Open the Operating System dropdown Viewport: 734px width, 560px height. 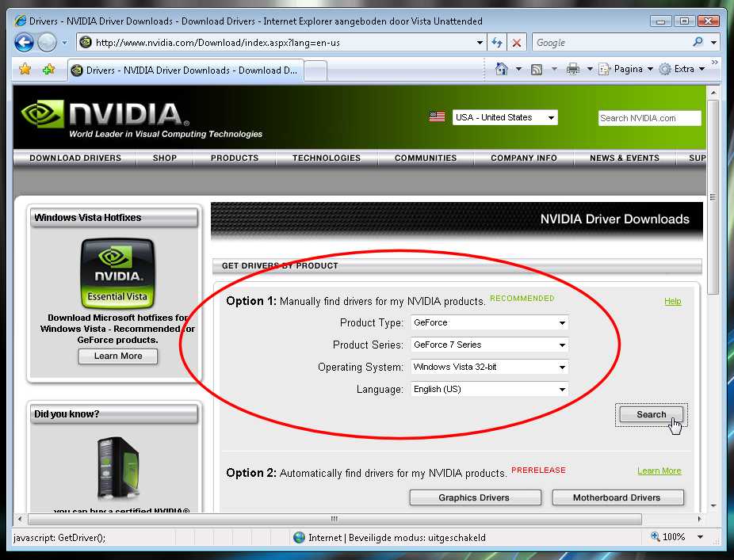[x=490, y=368]
